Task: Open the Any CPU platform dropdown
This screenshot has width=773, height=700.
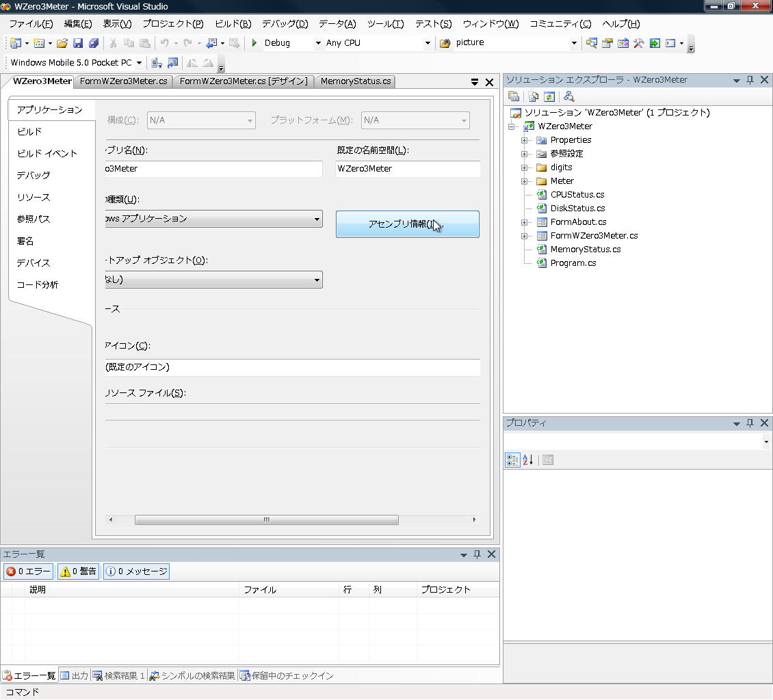Action: click(x=428, y=43)
